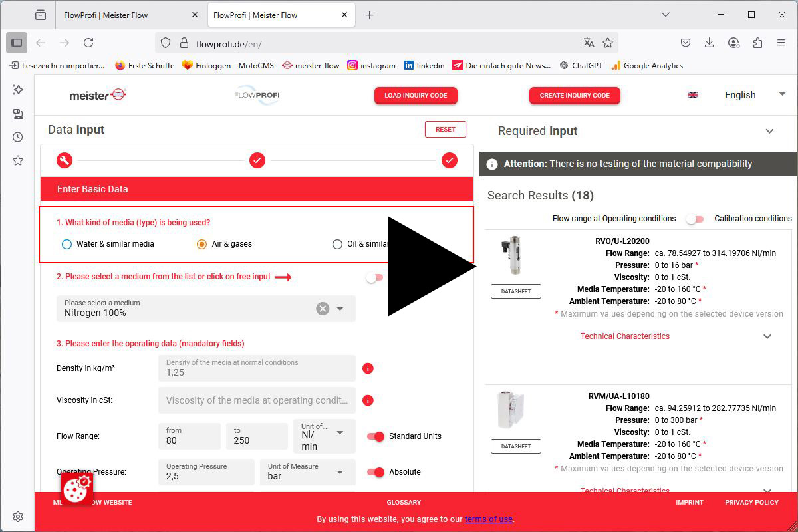Click viscosity input field
Viewport: 798px width, 532px height.
point(257,400)
